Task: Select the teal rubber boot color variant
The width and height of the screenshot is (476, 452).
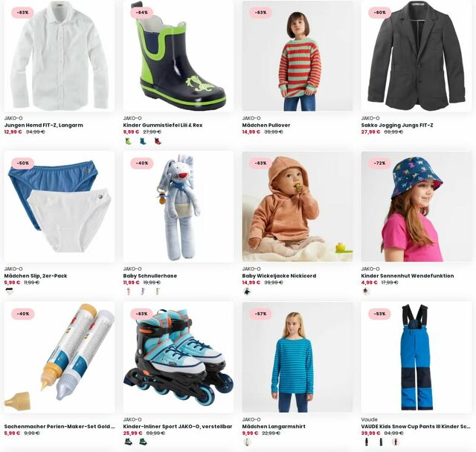Action: click(143, 141)
